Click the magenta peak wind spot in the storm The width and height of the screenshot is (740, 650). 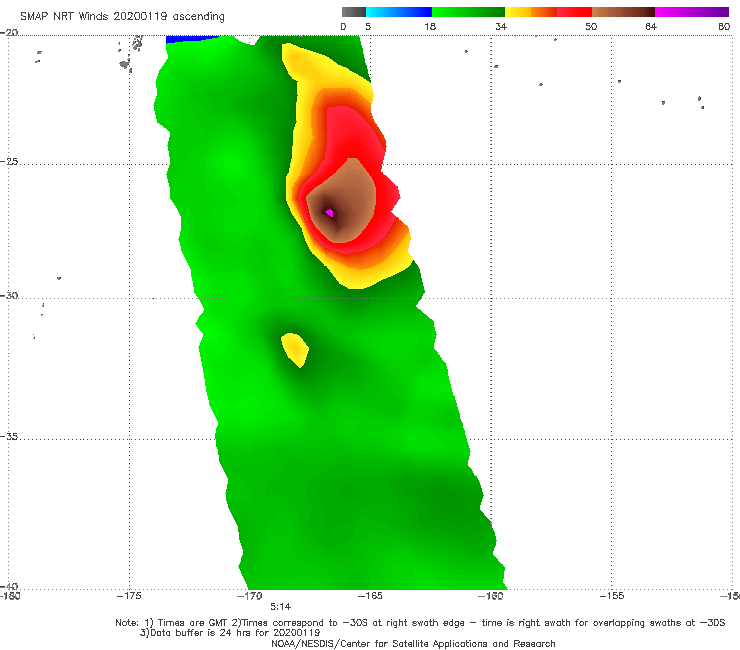330,213
